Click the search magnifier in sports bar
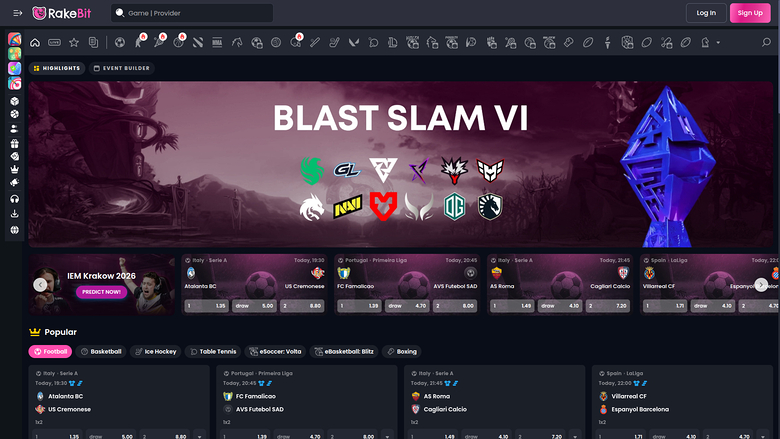 coord(767,43)
